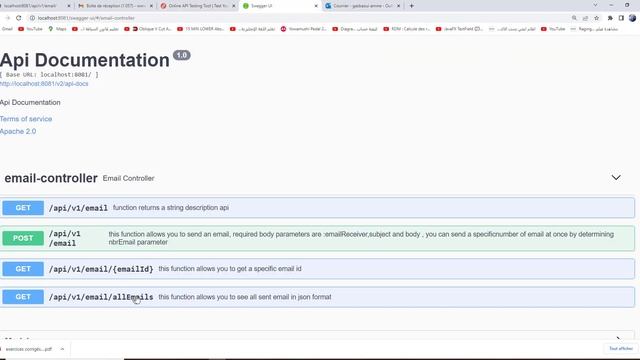
Task: Open the Viswamuthi Pedal bookmark
Action: (x=304, y=29)
